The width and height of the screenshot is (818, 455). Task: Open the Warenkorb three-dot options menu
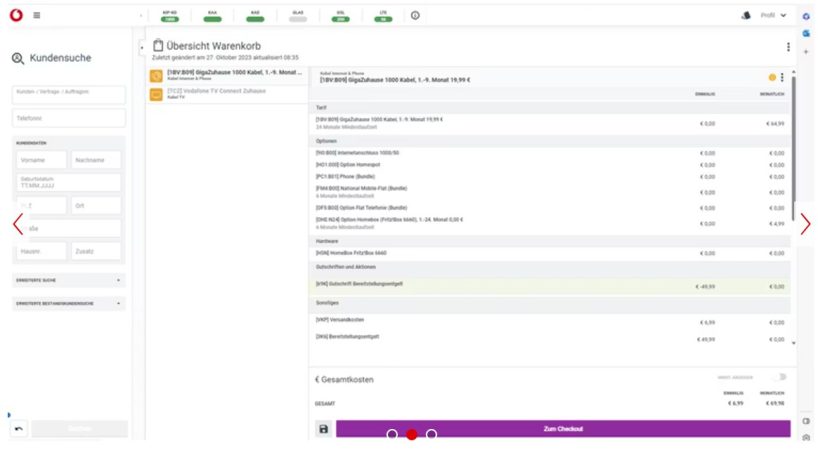(x=788, y=47)
